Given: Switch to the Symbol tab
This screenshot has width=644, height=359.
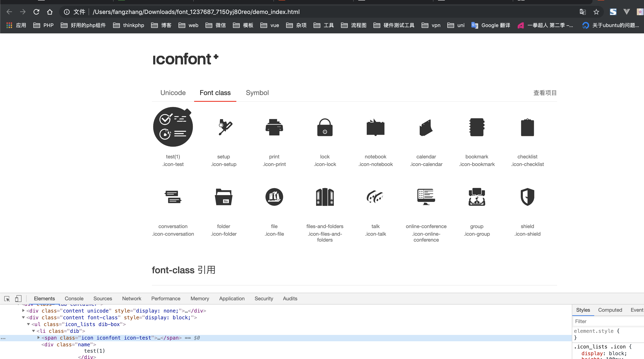Looking at the screenshot, I should [257, 93].
